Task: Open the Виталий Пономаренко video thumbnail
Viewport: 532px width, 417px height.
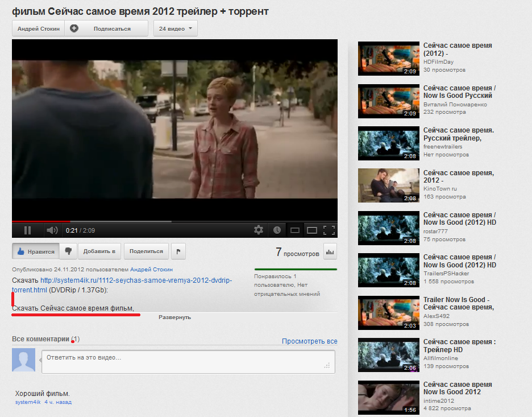Action: [388, 101]
